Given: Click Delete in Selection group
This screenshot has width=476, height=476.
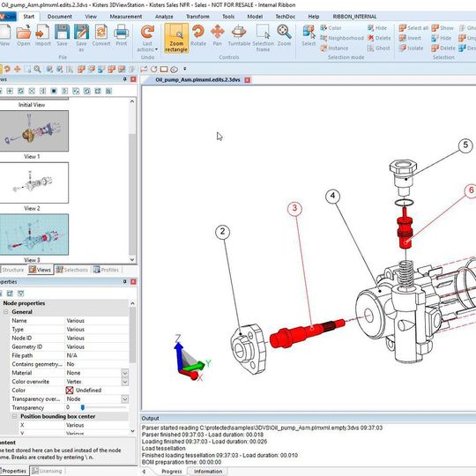Looking at the screenshot, I should click(x=443, y=48).
